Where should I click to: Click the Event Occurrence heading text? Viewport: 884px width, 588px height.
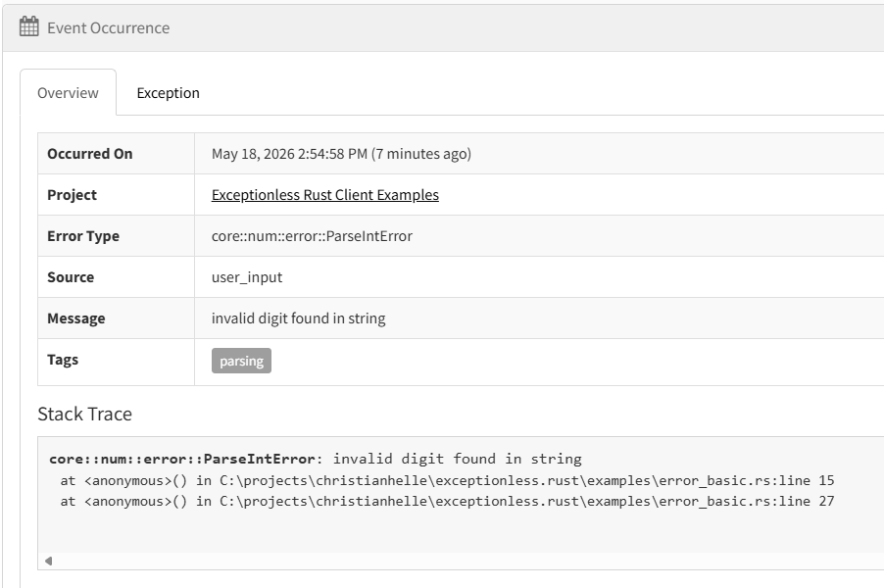[x=108, y=28]
